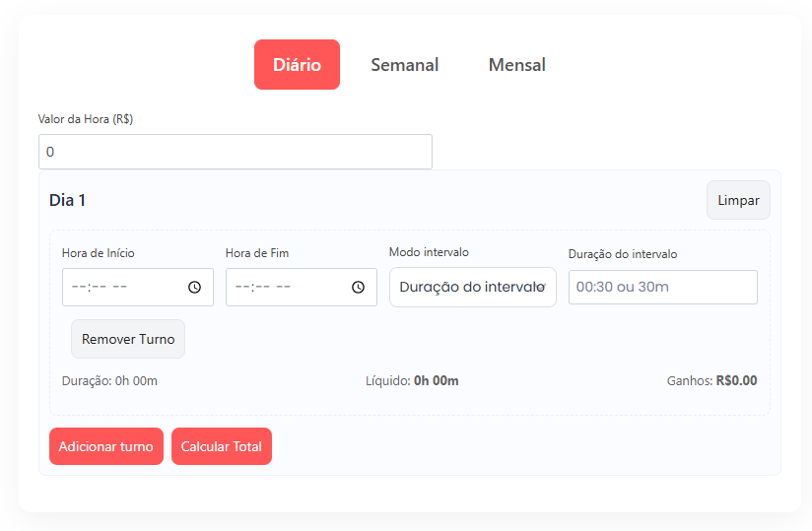
Task: Click the Remover Turno button
Action: pos(128,339)
